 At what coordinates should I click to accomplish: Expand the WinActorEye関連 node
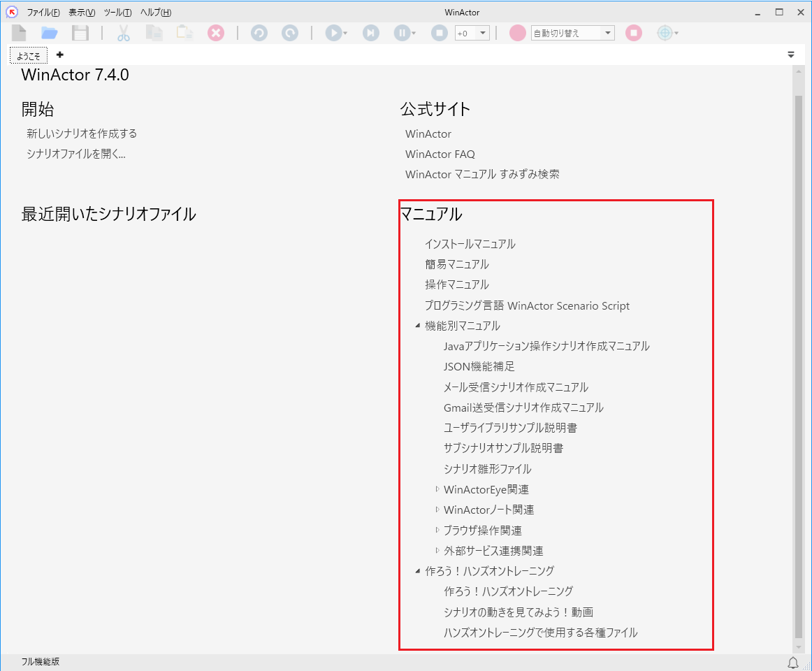point(437,489)
